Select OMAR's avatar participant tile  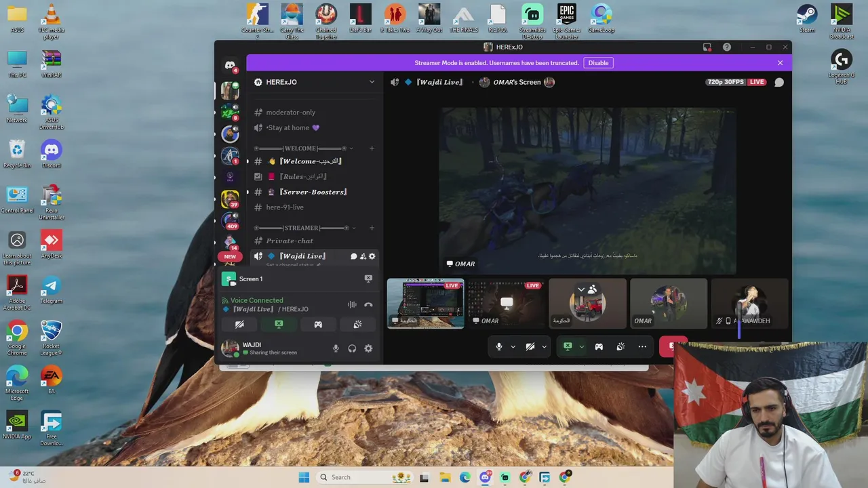pos(669,303)
